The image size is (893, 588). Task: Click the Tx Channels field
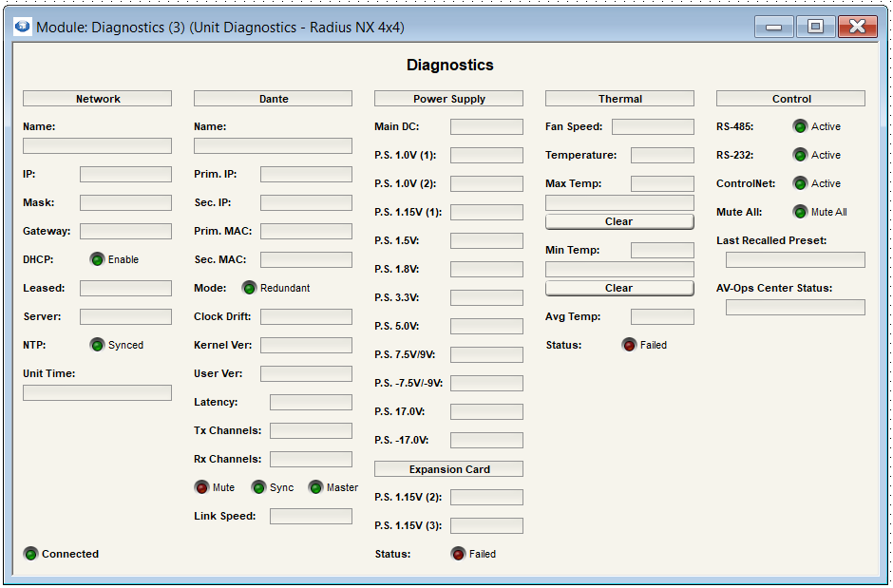[x=311, y=431]
